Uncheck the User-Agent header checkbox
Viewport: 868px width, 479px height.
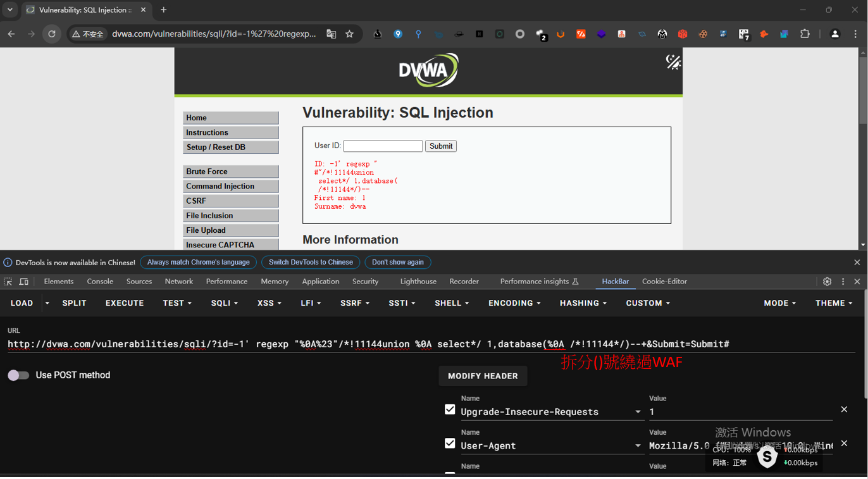[450, 443]
